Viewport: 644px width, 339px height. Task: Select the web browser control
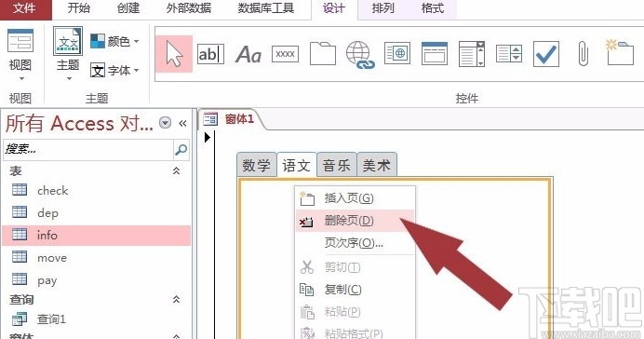point(397,53)
